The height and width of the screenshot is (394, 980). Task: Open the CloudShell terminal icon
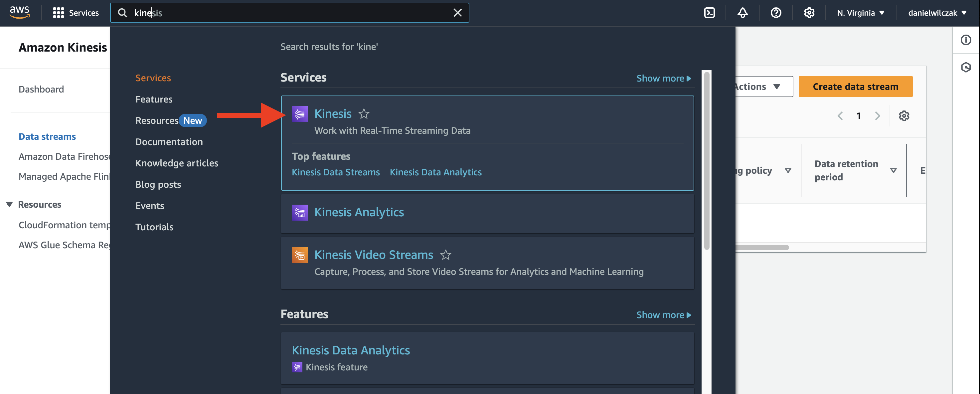pos(709,13)
